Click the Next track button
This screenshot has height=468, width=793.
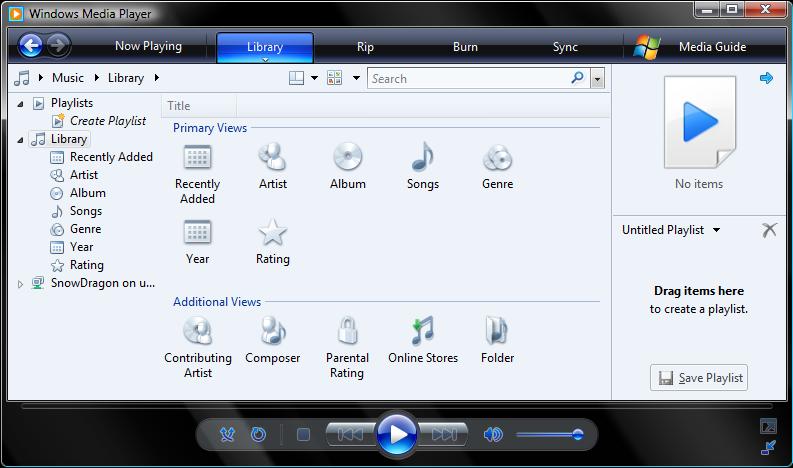[x=444, y=434]
